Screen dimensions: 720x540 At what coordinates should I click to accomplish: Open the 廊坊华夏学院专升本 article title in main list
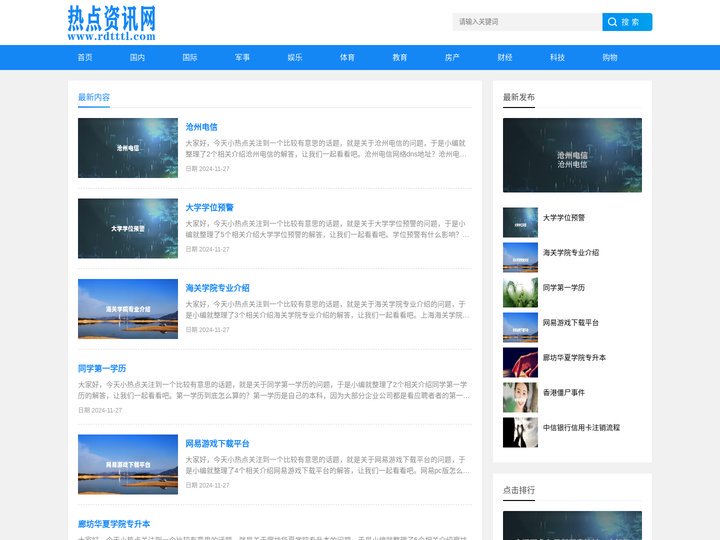point(114,524)
